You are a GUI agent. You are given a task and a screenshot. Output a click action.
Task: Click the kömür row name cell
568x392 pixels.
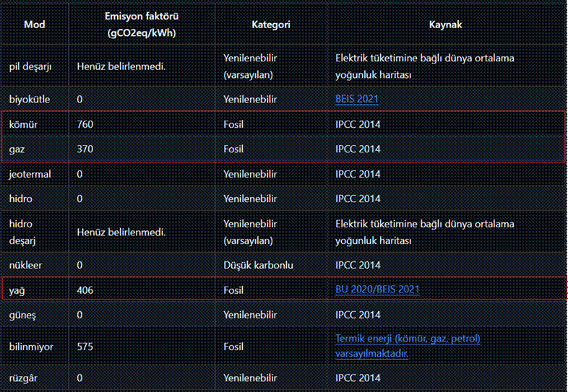[x=24, y=124]
